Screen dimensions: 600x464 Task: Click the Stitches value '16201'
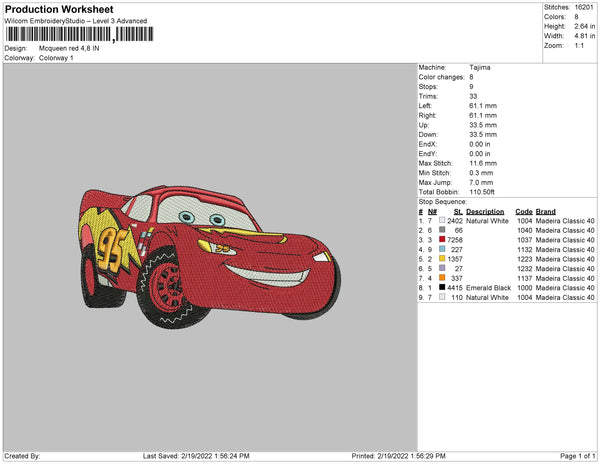pyautogui.click(x=584, y=7)
